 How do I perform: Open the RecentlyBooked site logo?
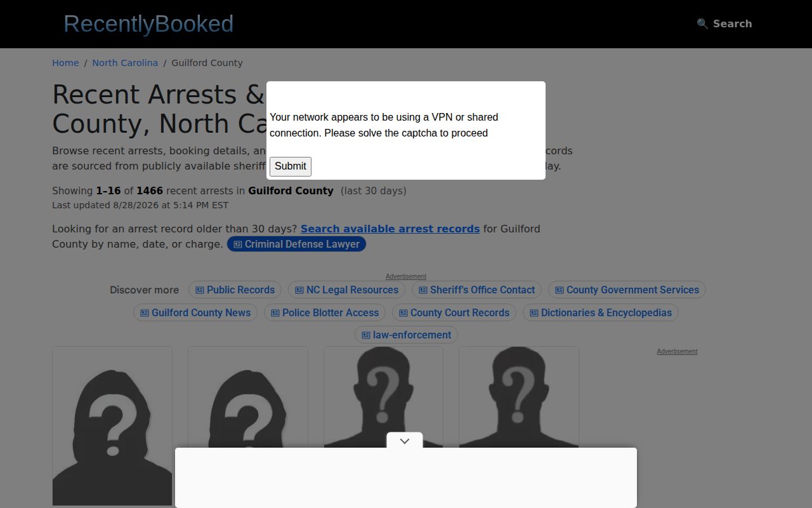coord(148,24)
